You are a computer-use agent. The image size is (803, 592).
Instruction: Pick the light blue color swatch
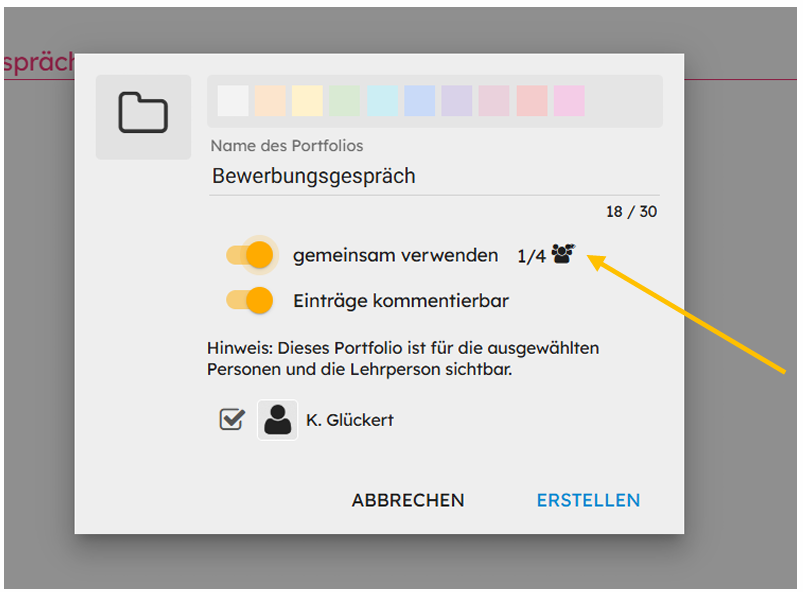420,101
